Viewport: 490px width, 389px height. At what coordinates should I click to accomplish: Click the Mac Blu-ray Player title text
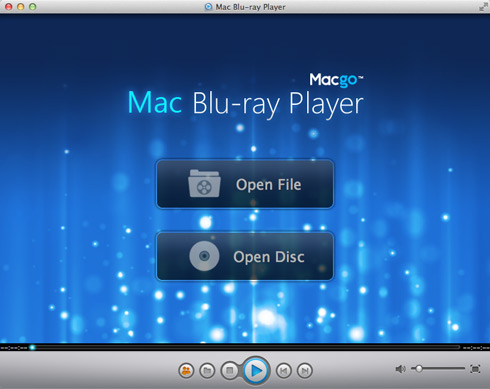(x=245, y=103)
